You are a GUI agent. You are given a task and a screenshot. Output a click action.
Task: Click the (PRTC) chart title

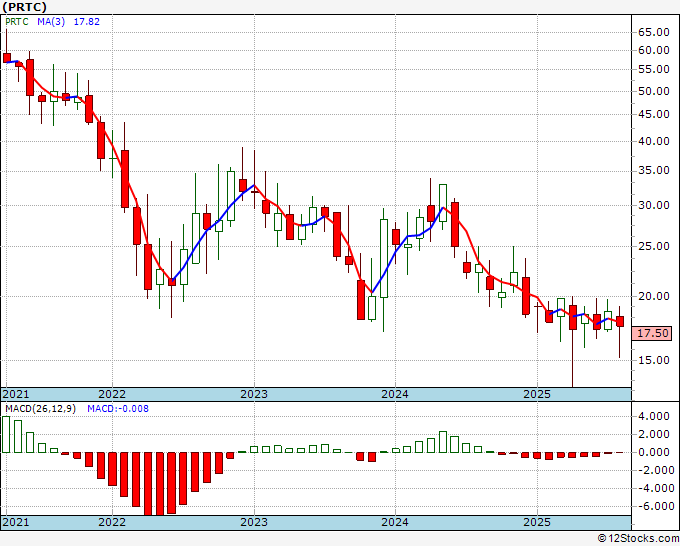click(24, 7)
